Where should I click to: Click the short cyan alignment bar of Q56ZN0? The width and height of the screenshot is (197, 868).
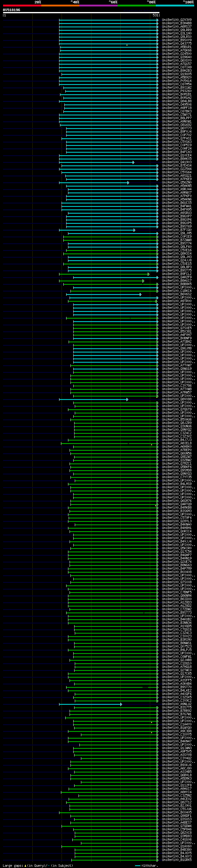click(x=94, y=183)
